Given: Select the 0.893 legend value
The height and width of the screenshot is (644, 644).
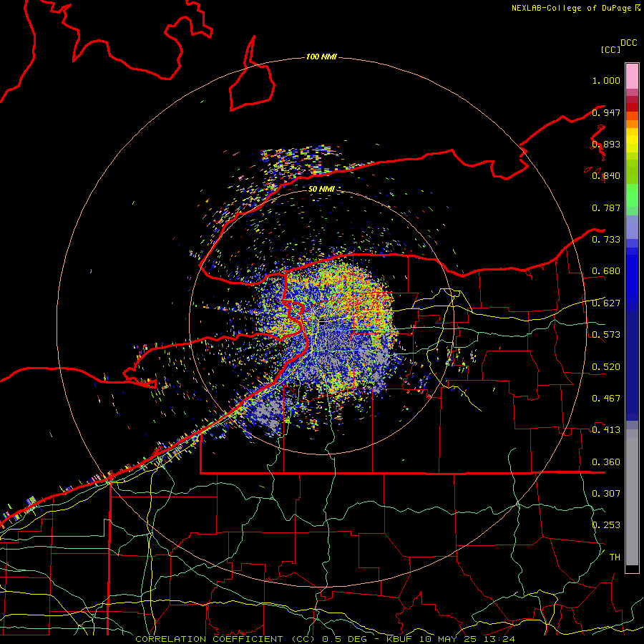Looking at the screenshot, I should pos(606,144).
